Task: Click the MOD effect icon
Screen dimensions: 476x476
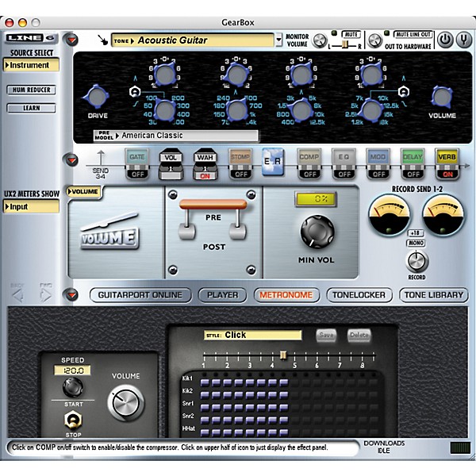Action: click(x=378, y=157)
